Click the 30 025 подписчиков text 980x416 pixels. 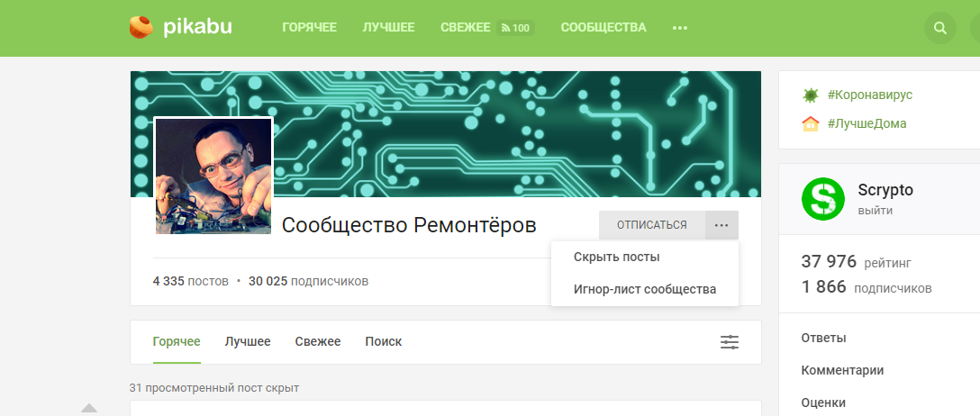tap(308, 281)
